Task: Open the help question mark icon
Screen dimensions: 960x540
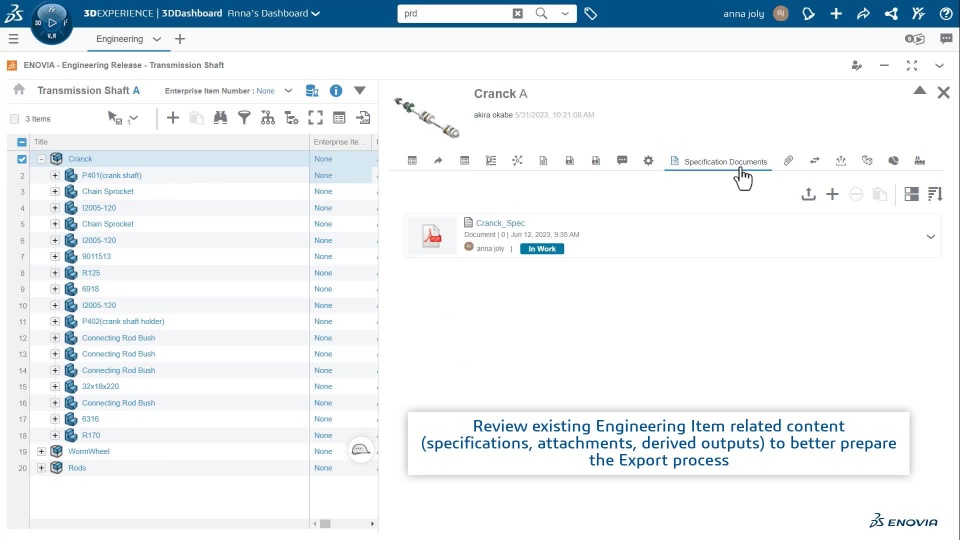Action: pyautogui.click(x=945, y=13)
